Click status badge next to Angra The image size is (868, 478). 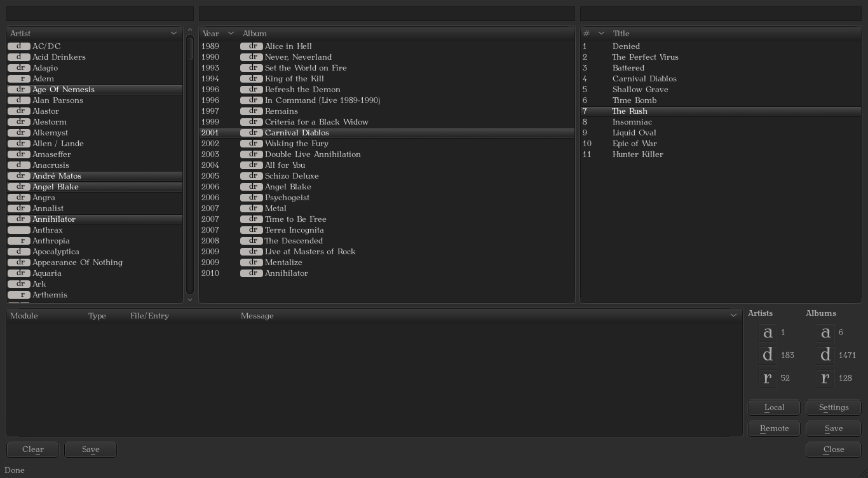[19, 198]
